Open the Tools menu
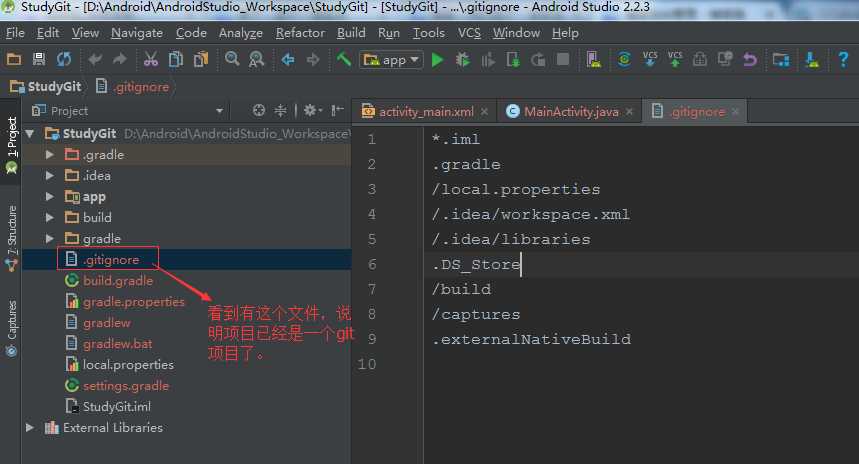The width and height of the screenshot is (859, 464). [428, 33]
